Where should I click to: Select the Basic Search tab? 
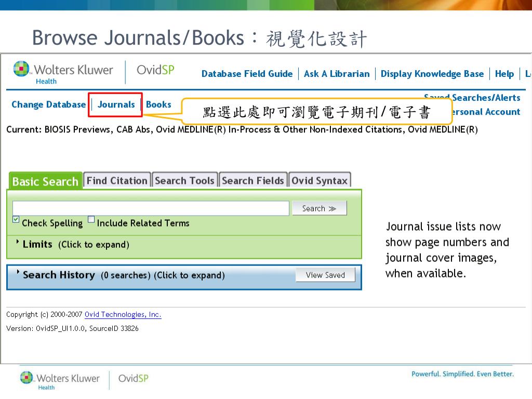[x=45, y=181]
